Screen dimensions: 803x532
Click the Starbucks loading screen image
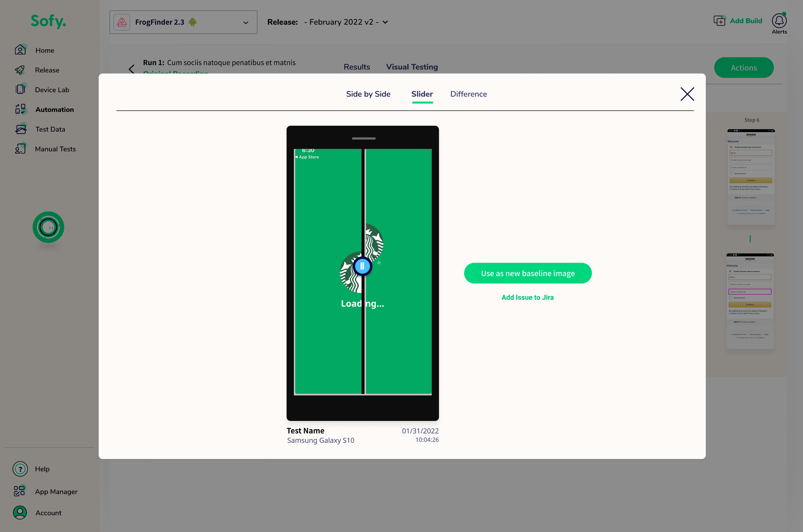tap(363, 272)
